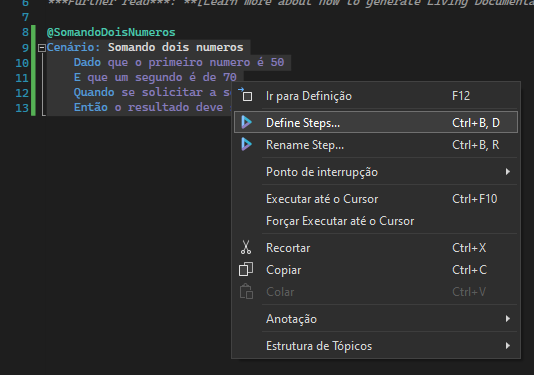The image size is (534, 375).
Task: Collapse the Cenário outlining block
Action: [42, 48]
